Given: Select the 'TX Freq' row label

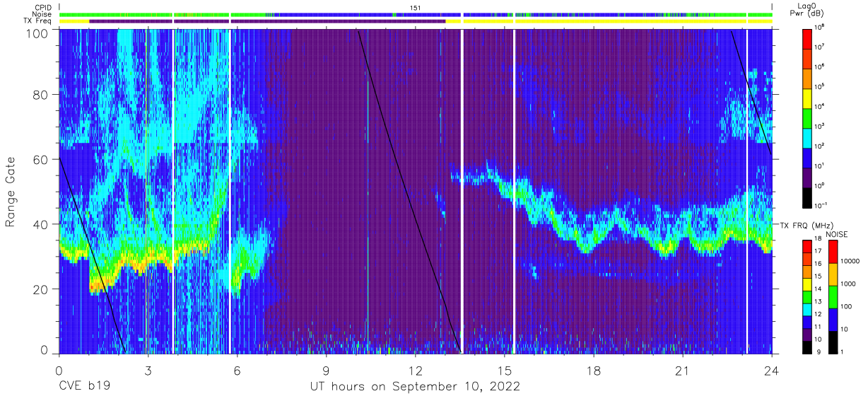Looking at the screenshot, I should click(x=38, y=21).
